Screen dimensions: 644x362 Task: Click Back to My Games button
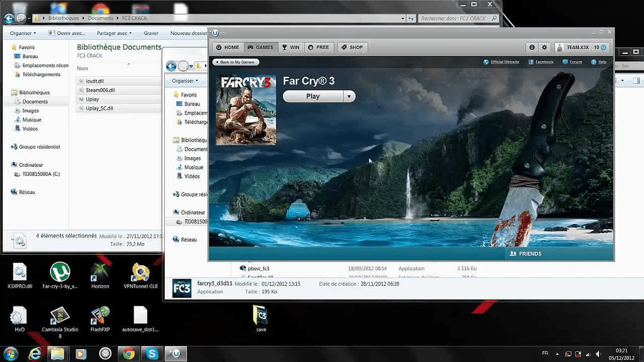point(236,62)
